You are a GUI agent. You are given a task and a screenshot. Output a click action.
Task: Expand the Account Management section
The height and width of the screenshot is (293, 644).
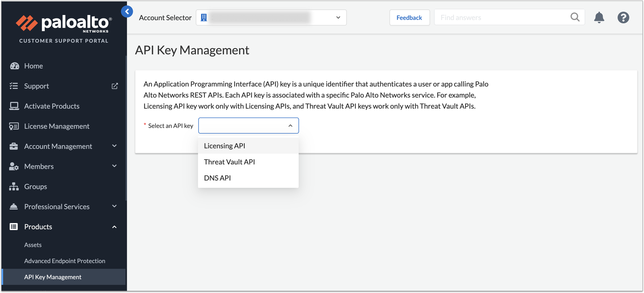114,146
